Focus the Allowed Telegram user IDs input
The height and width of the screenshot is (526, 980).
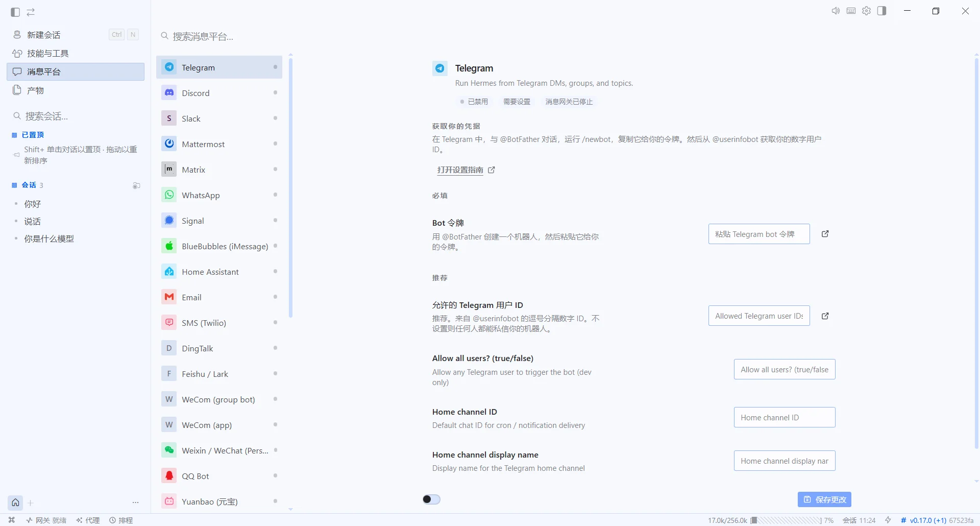pyautogui.click(x=759, y=316)
